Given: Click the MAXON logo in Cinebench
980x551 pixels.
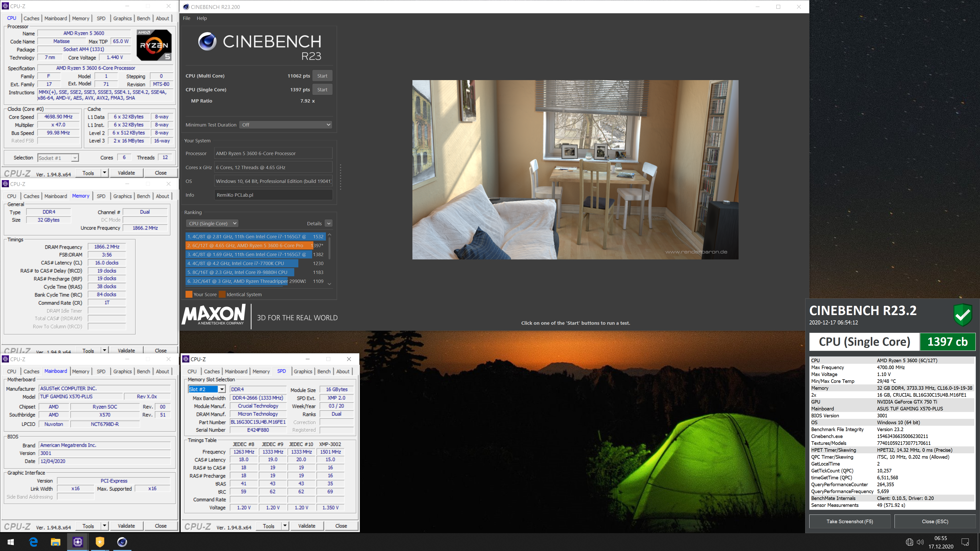Looking at the screenshot, I should pos(214,315).
